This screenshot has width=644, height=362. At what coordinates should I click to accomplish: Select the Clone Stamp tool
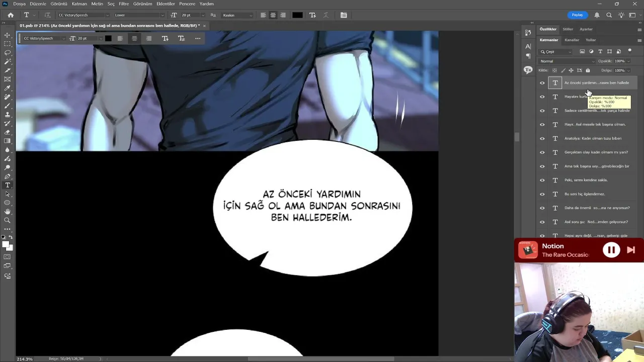(7, 115)
